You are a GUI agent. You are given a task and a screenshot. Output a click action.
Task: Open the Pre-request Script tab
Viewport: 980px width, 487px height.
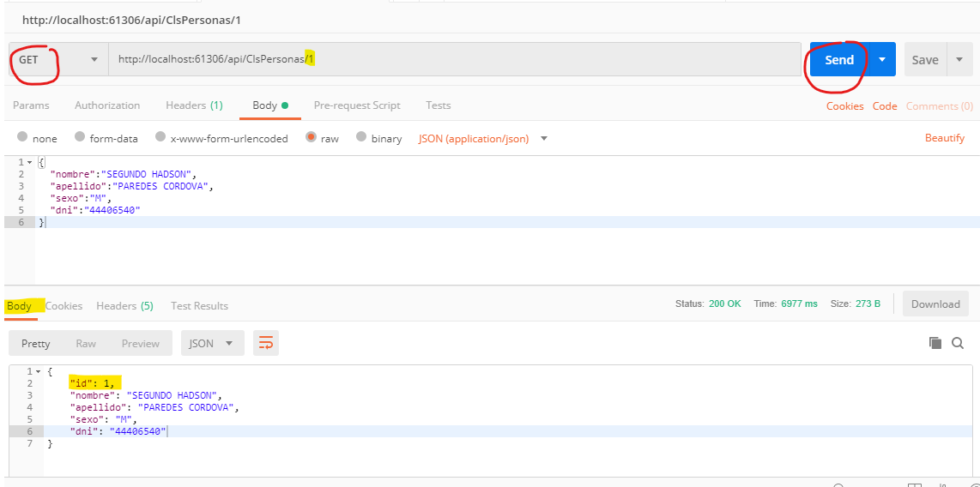pos(357,105)
